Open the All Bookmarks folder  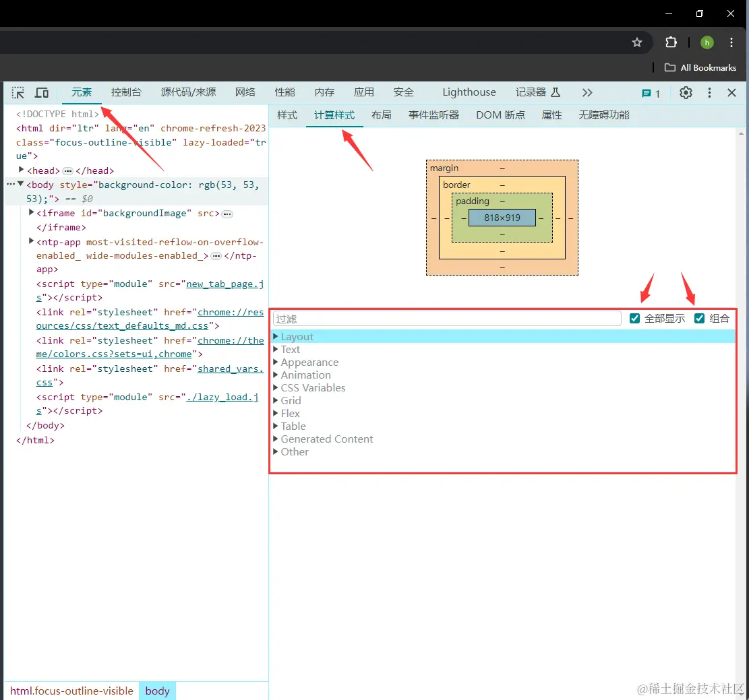[700, 68]
